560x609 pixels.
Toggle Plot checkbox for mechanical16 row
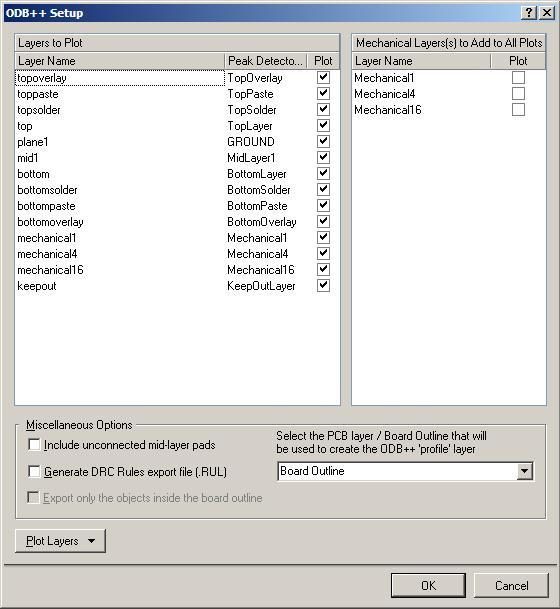(x=323, y=269)
